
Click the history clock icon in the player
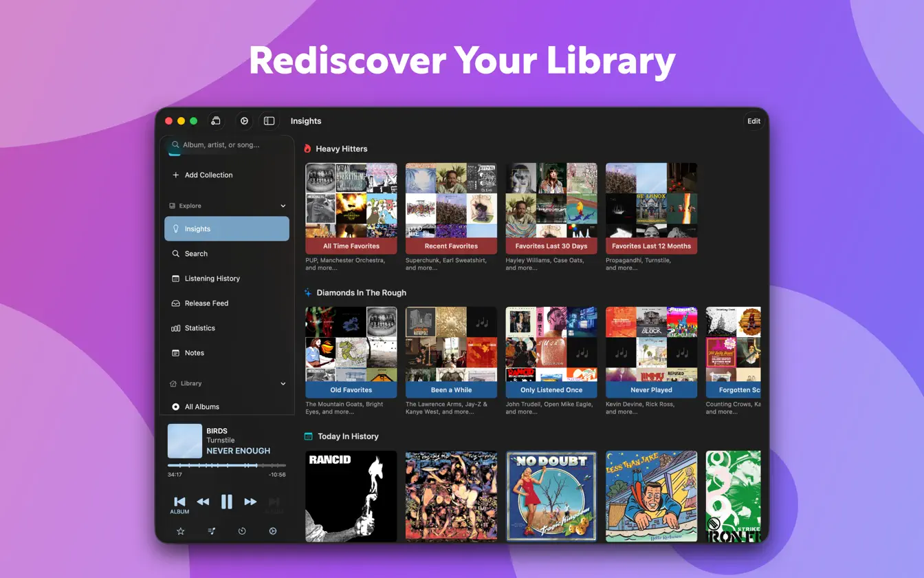click(242, 531)
